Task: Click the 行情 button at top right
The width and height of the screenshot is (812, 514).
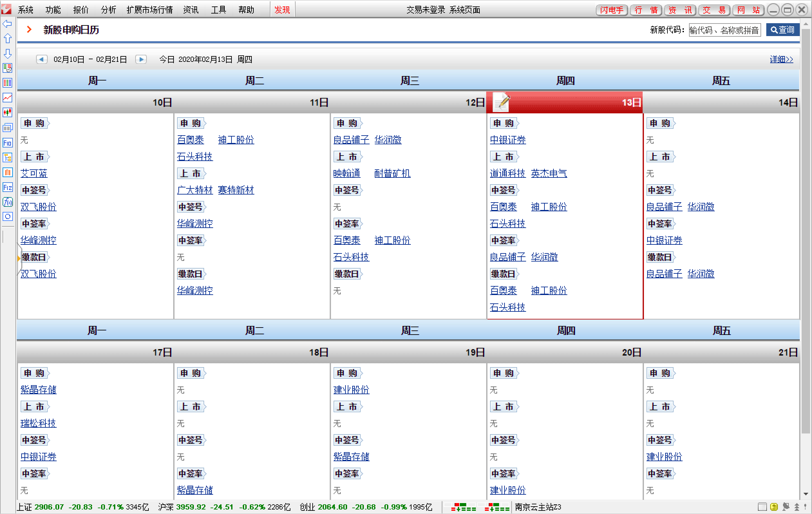Action: click(646, 10)
